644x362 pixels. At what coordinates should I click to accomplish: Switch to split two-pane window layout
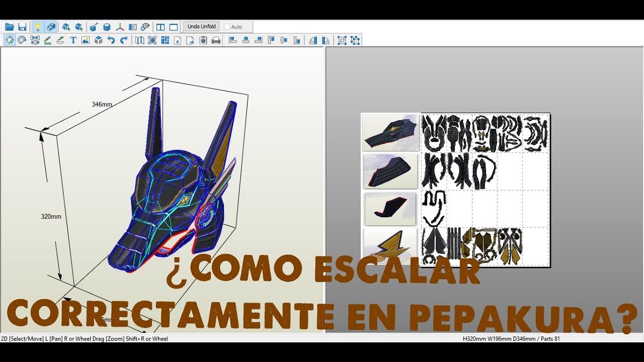point(160,27)
